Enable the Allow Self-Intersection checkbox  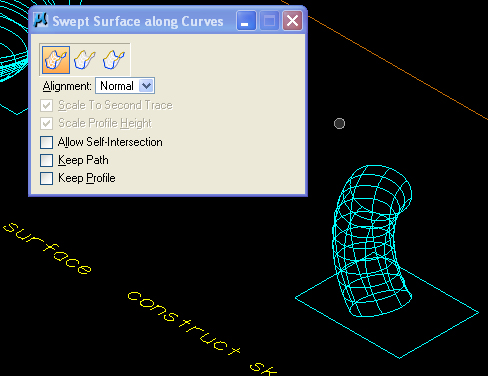(46, 142)
